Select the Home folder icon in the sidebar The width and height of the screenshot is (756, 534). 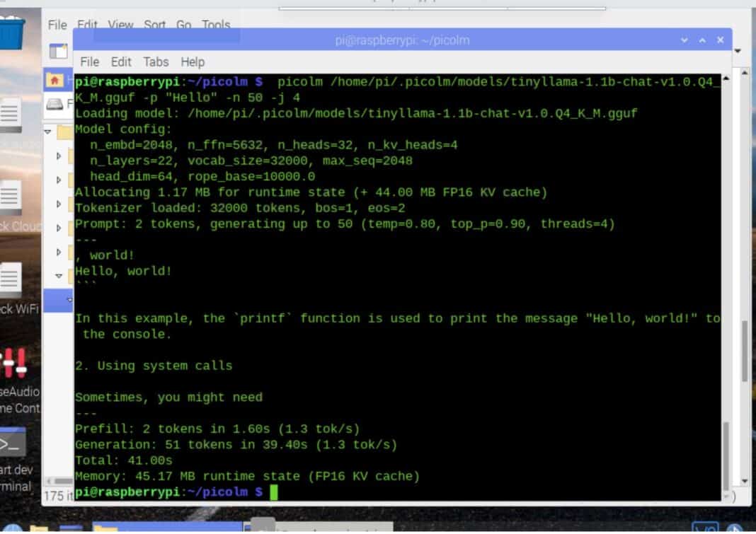click(x=55, y=81)
